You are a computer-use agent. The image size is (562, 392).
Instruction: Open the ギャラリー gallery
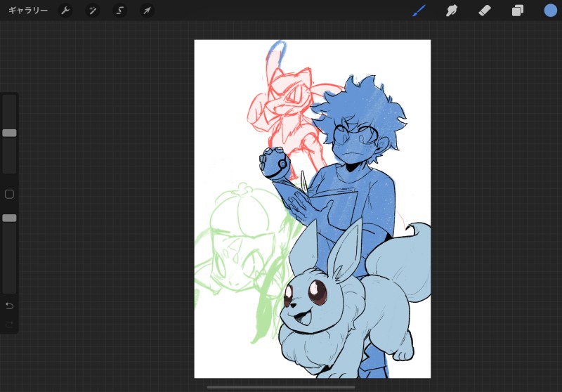[x=28, y=11]
